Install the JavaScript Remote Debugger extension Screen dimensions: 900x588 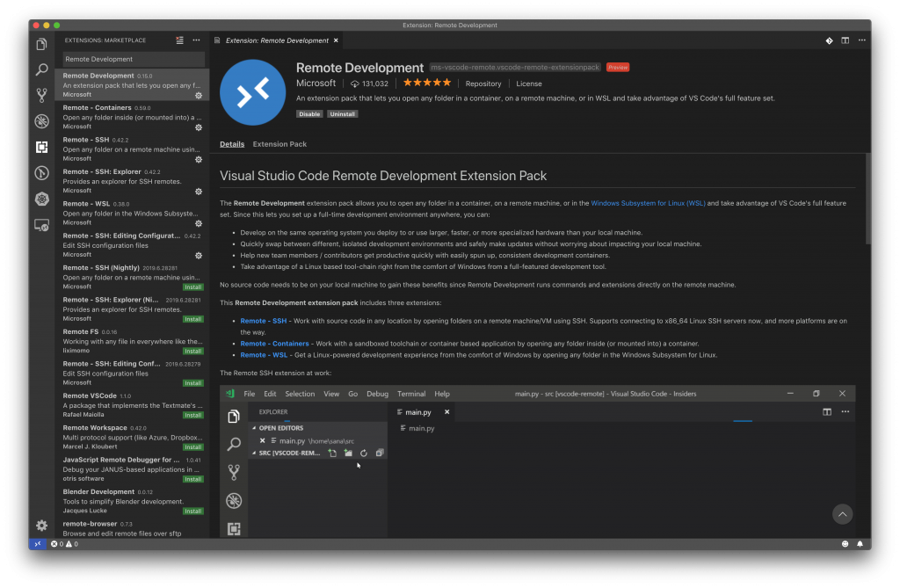(x=192, y=479)
